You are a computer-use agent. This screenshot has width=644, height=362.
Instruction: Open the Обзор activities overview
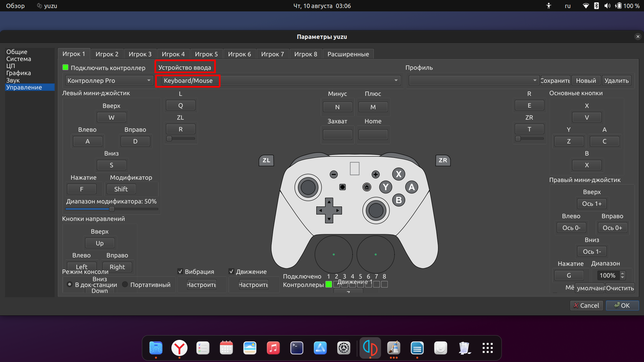coord(15,6)
